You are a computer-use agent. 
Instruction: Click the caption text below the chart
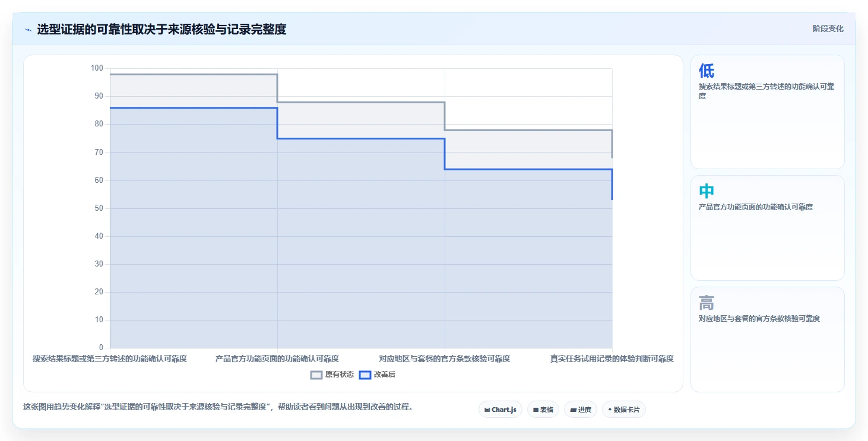pyautogui.click(x=218, y=407)
